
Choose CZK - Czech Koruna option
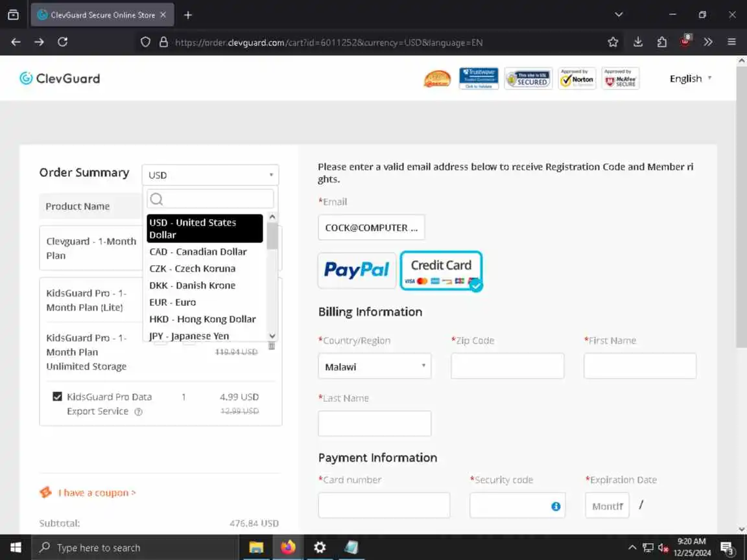(x=205, y=268)
